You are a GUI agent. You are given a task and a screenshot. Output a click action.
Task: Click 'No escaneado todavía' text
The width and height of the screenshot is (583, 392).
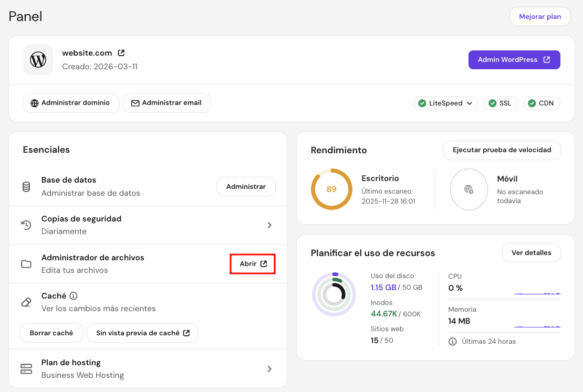(x=520, y=196)
